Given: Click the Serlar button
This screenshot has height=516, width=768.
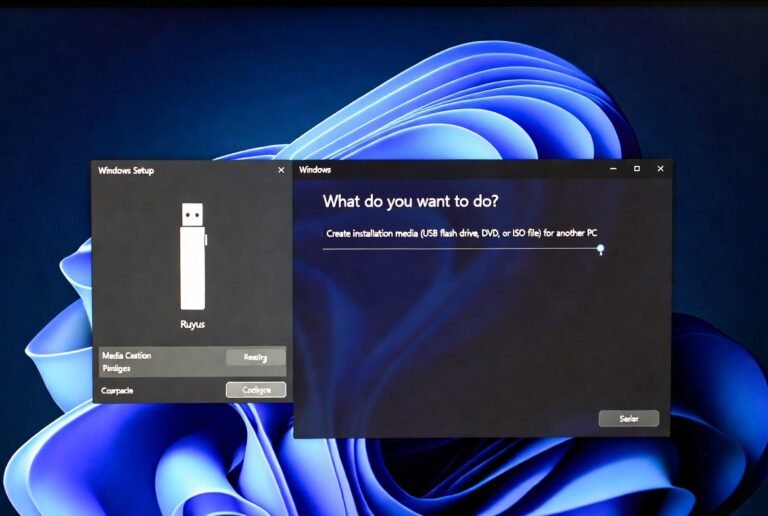Looking at the screenshot, I should 629,419.
